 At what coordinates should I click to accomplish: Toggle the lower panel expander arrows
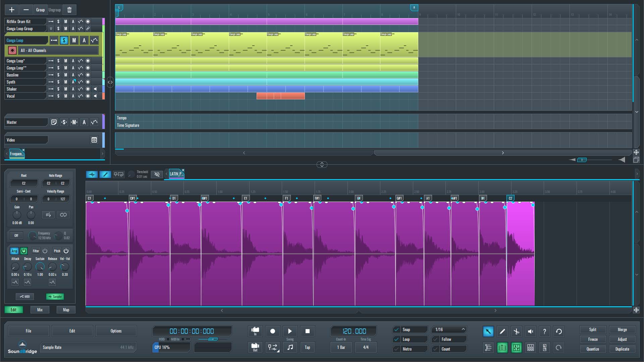tap(322, 164)
